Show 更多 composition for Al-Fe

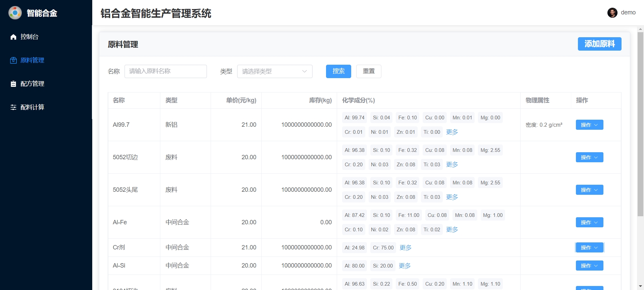point(452,230)
